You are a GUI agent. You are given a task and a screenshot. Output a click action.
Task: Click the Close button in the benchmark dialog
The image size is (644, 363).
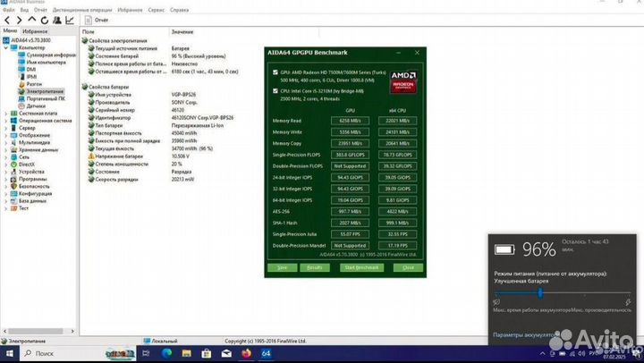click(x=408, y=267)
